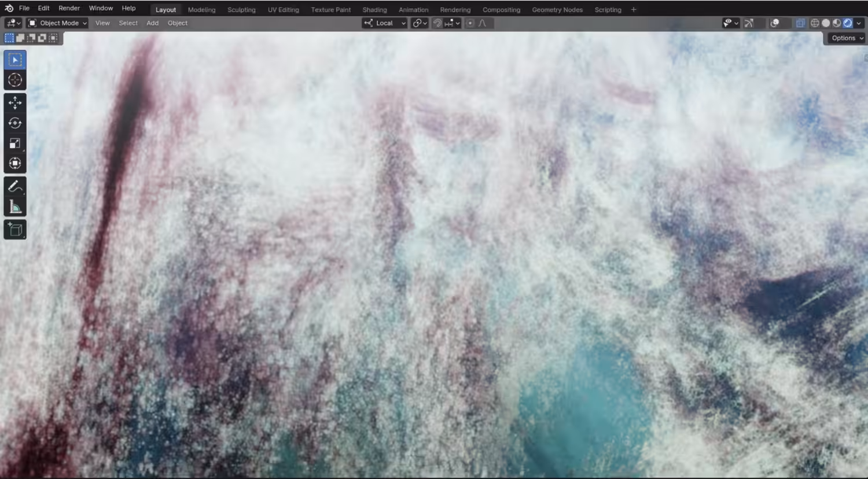The height and width of the screenshot is (479, 868).
Task: Open the Edit menu
Action: click(43, 8)
